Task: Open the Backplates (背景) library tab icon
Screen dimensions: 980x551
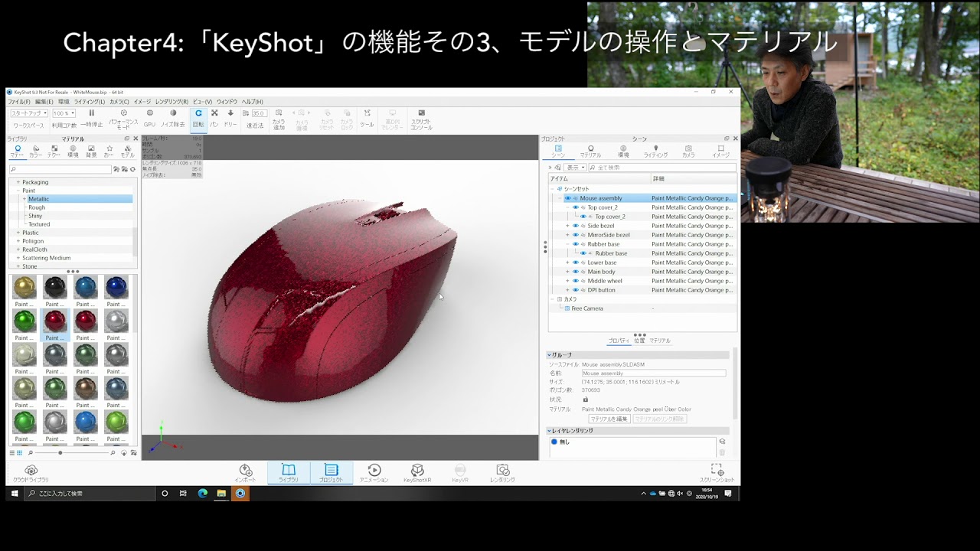Action: [x=91, y=148]
